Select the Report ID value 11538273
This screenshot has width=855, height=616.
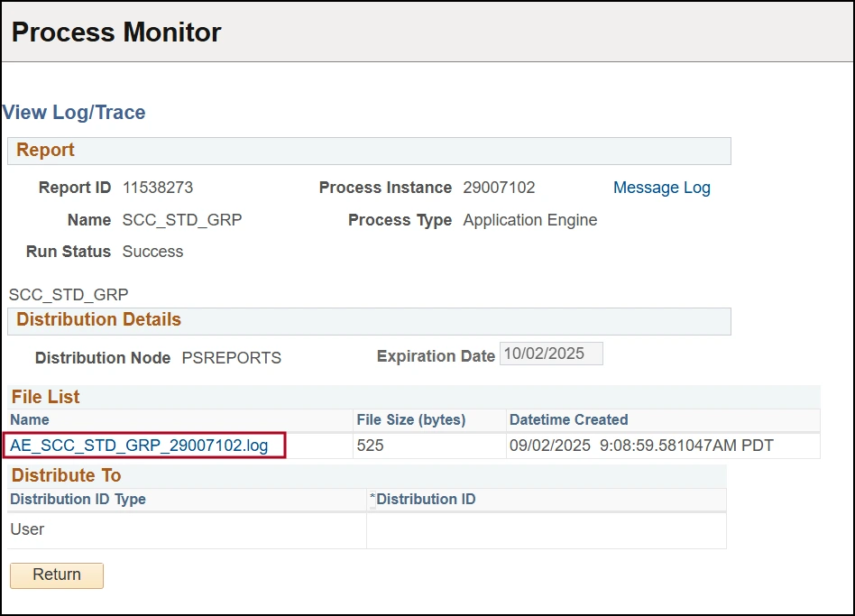[x=158, y=188]
